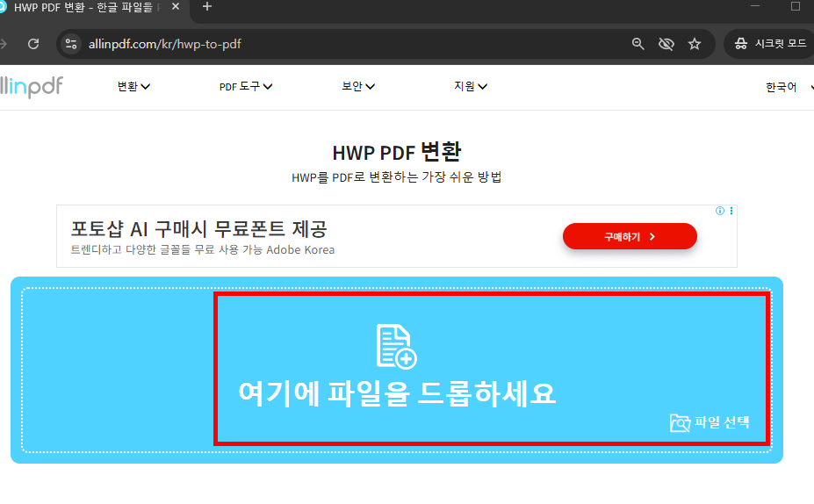Open a new browser tab with plus
The image size is (814, 504).
tap(206, 7)
